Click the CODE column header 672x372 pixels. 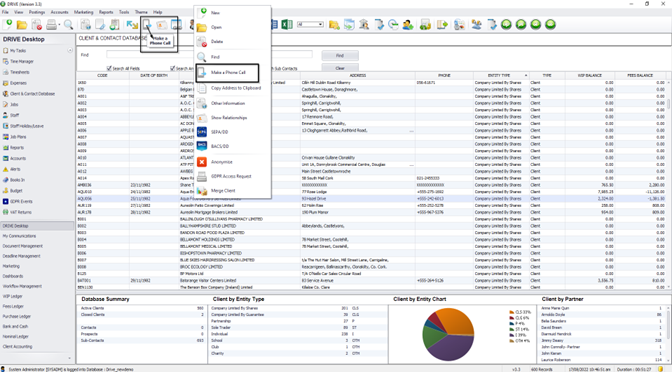click(x=102, y=75)
